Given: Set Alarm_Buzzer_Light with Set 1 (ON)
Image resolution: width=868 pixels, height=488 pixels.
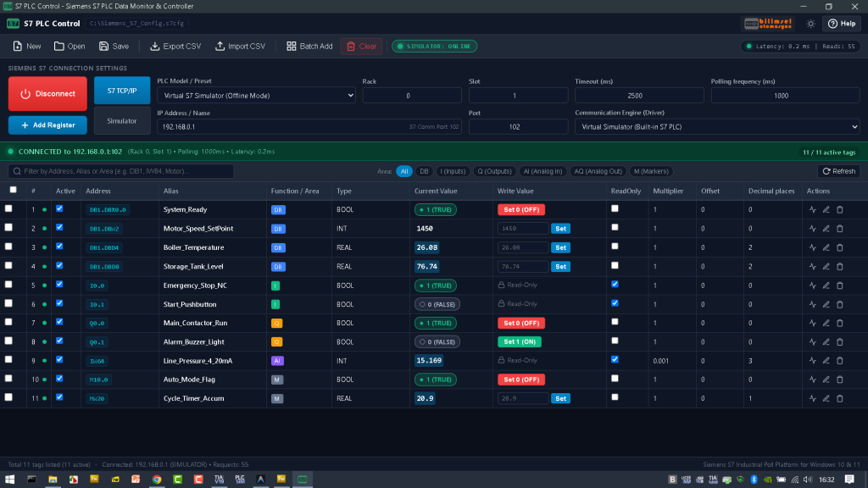Looking at the screenshot, I should click(520, 342).
